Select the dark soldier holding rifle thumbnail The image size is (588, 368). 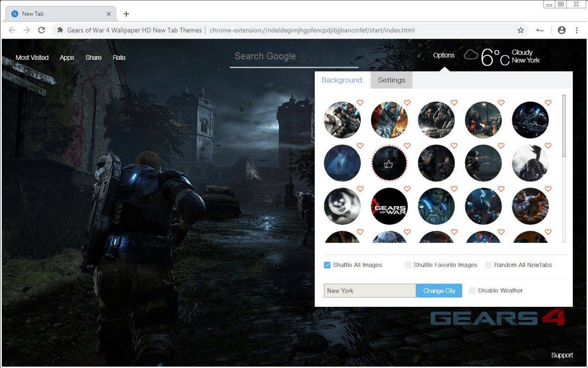coord(530,120)
